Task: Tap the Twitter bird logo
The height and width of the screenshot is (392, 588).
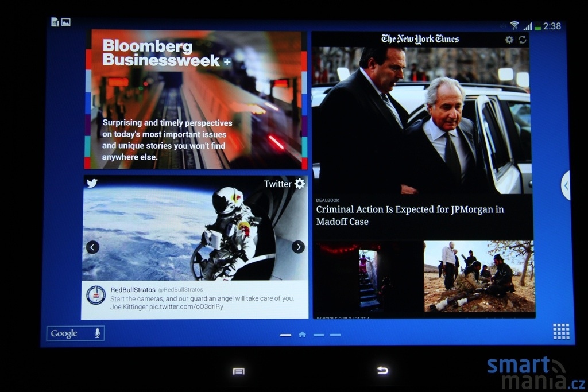Action: point(92,183)
